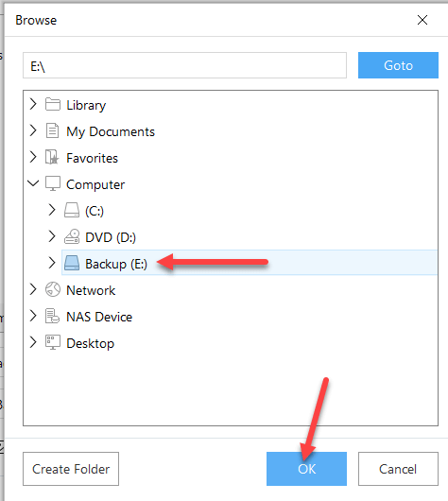448x501 pixels.
Task: Select the NAS Device icon
Action: (52, 316)
